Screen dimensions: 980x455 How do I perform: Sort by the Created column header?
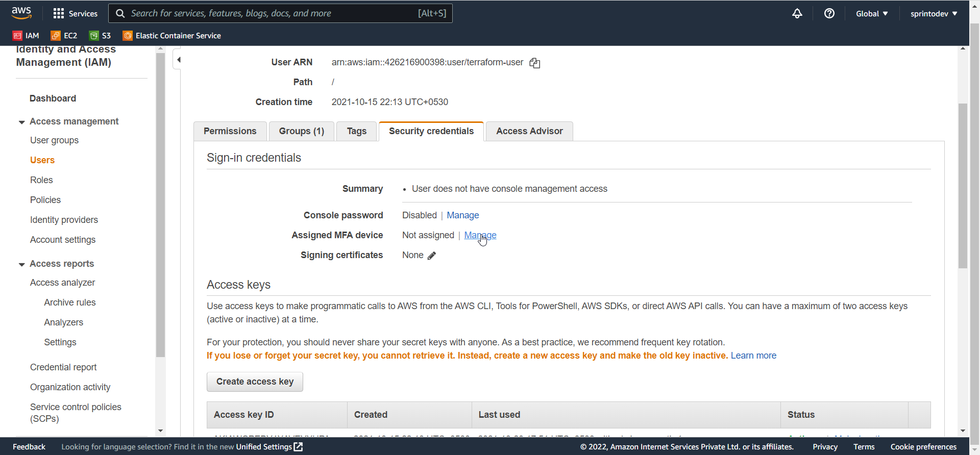click(x=409, y=415)
